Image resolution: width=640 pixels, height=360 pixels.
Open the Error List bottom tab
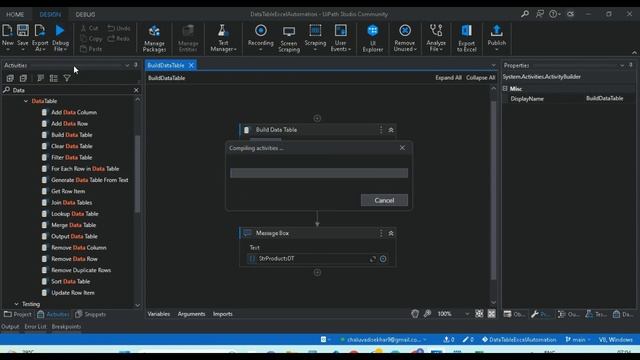36,327
